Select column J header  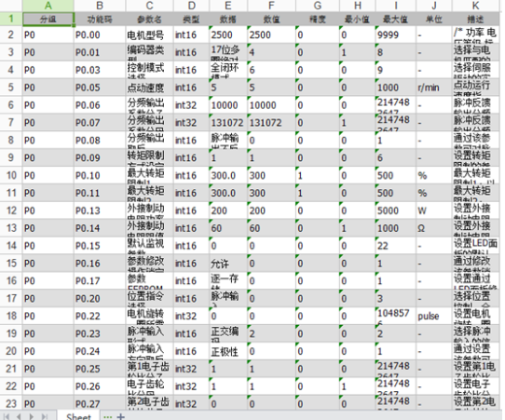434,6
